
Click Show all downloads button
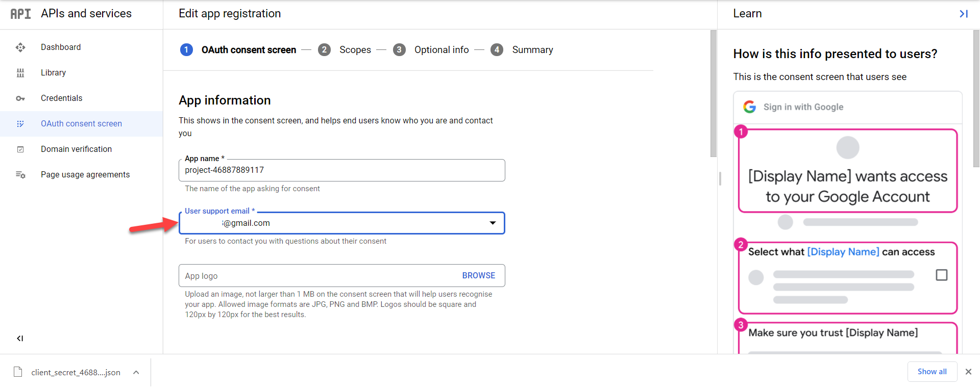(x=932, y=372)
